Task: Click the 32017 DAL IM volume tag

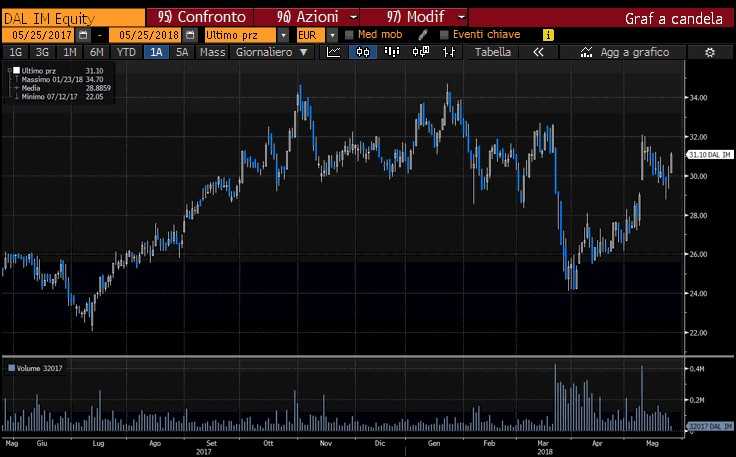Action: pos(710,427)
